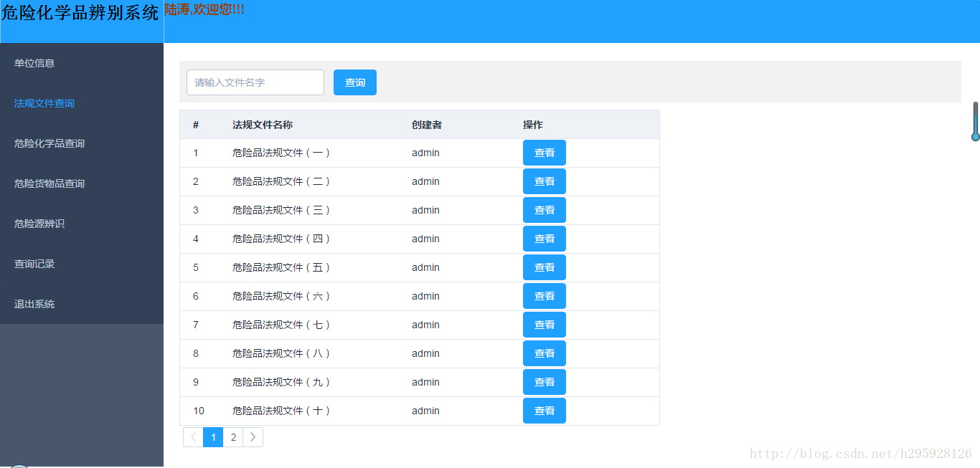Viewport: 980px width, 468px height.
Task: Click 查看 for 危险品法规文件（二）
Action: click(545, 181)
